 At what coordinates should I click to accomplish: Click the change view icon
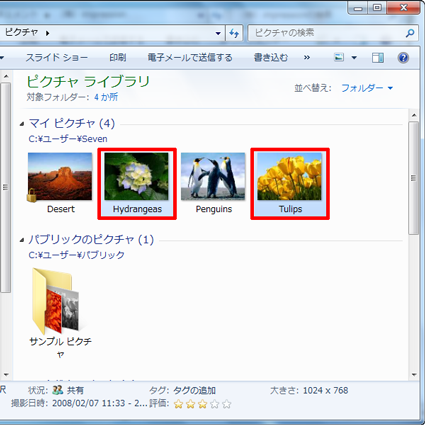[x=339, y=57]
